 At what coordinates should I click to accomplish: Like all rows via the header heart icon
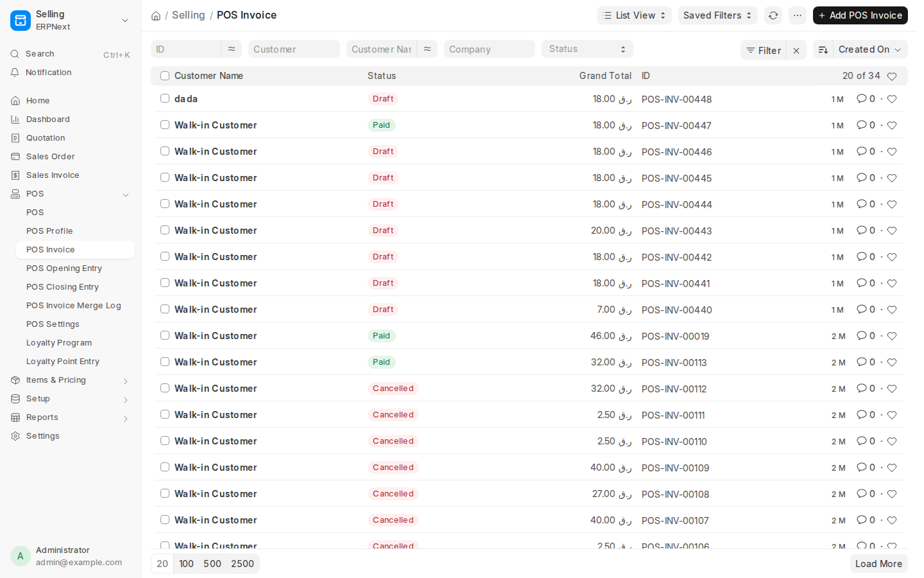892,76
